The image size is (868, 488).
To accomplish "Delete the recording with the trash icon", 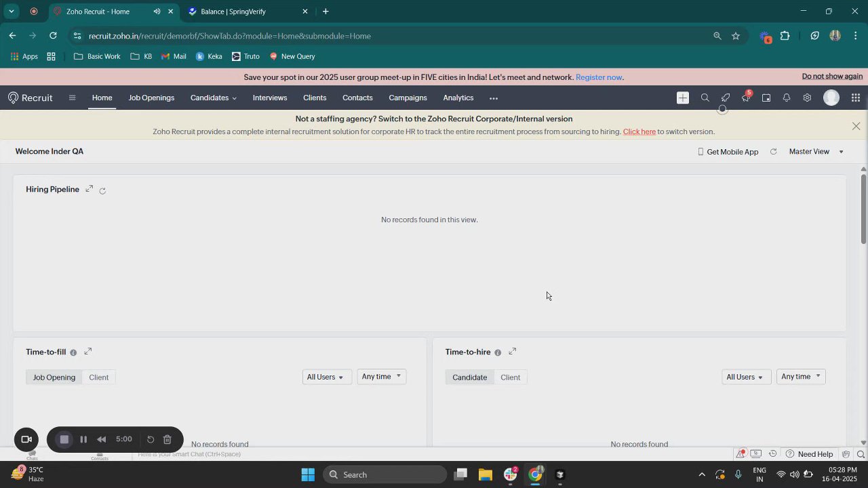I will tap(167, 439).
